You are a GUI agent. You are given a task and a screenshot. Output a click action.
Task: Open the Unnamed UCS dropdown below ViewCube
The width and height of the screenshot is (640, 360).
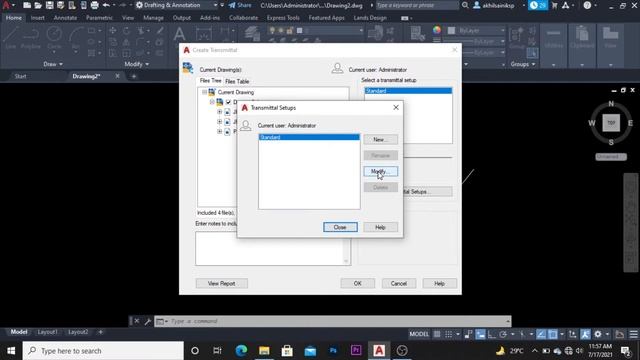pyautogui.click(x=611, y=157)
